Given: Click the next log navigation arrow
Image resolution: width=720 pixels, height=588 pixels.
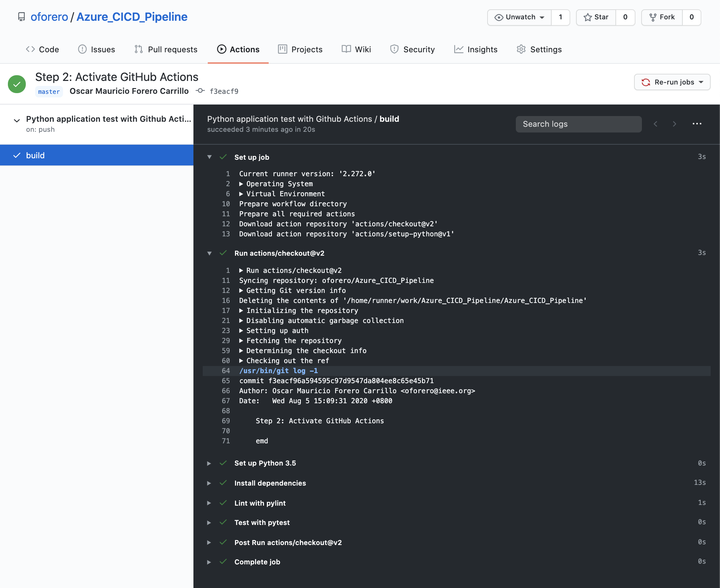Looking at the screenshot, I should click(x=674, y=124).
